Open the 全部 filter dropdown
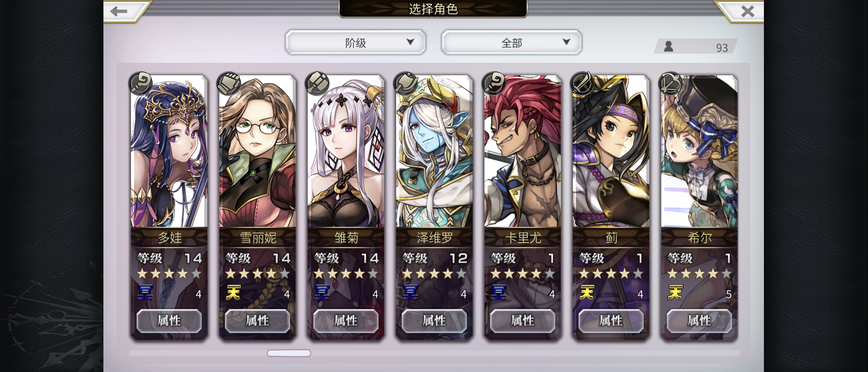Screen dimensions: 868x372 coord(512,42)
